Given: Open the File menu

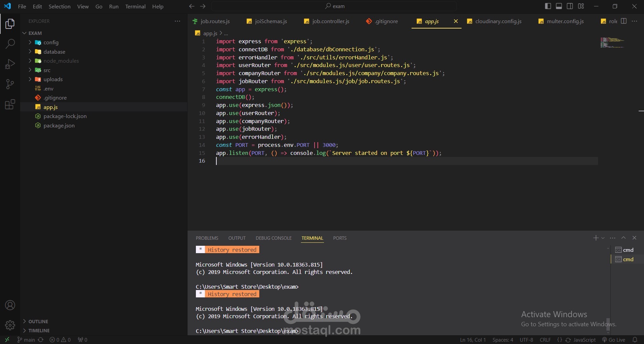Looking at the screenshot, I should [22, 6].
